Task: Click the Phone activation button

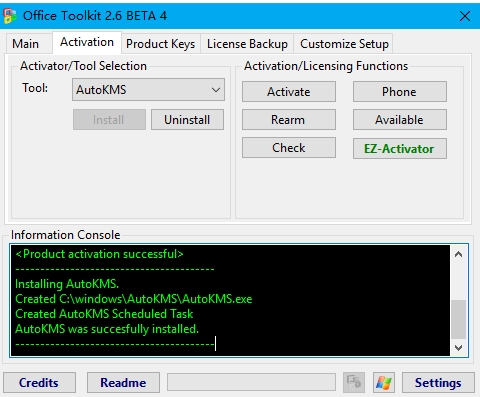Action: pyautogui.click(x=400, y=92)
